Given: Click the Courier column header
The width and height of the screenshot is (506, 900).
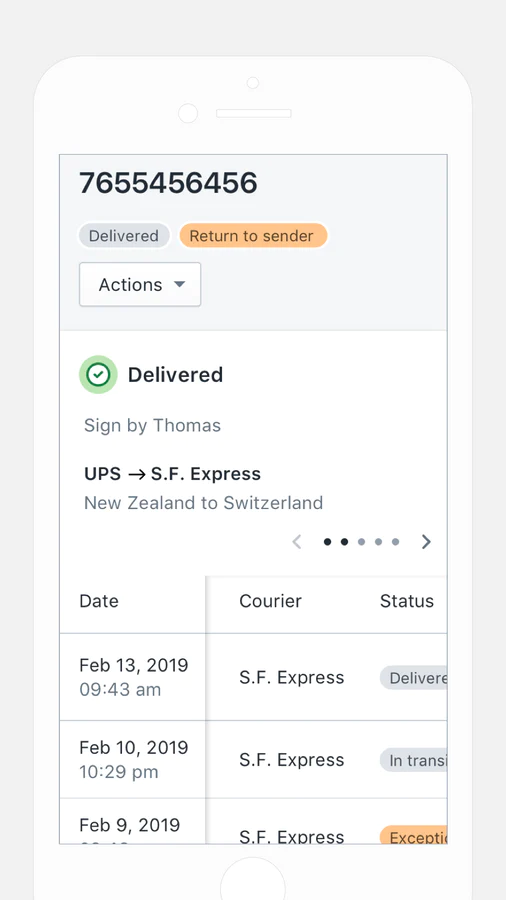Looking at the screenshot, I should [270, 601].
